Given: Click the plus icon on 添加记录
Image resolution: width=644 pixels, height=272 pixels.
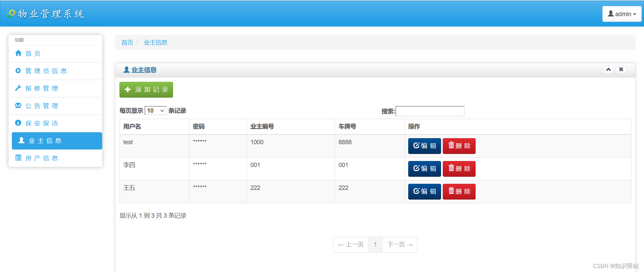Looking at the screenshot, I should [x=128, y=90].
